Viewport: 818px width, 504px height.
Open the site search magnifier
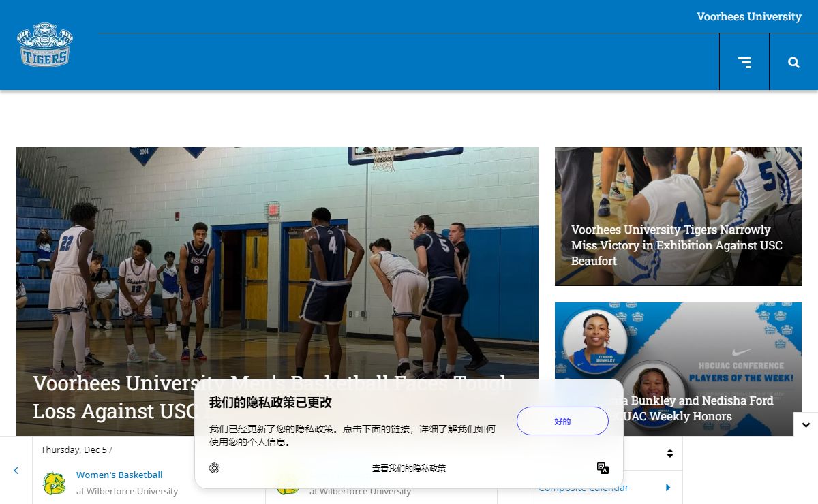tap(793, 62)
